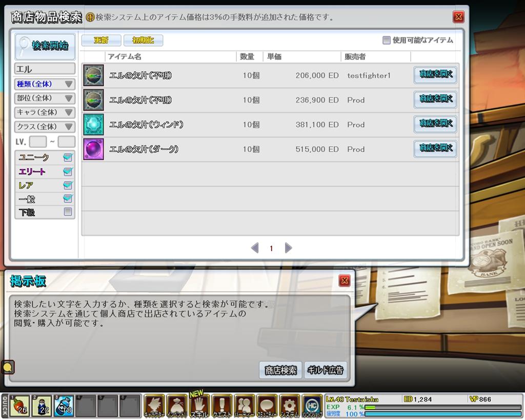
Task: Go to the next results page arrow
Action: click(288, 248)
